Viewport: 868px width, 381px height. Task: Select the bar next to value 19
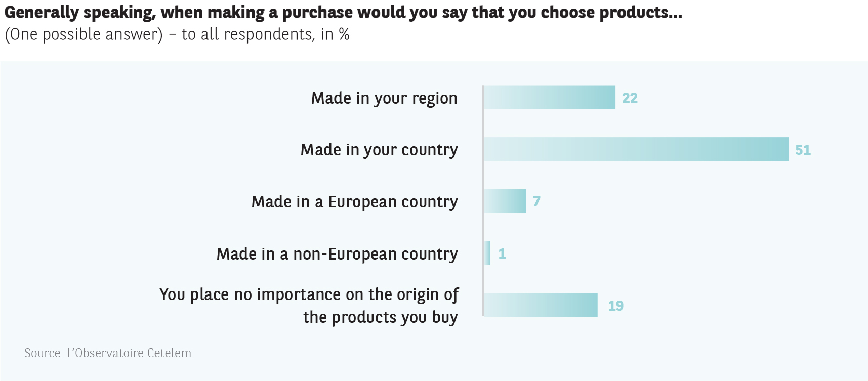point(541,305)
